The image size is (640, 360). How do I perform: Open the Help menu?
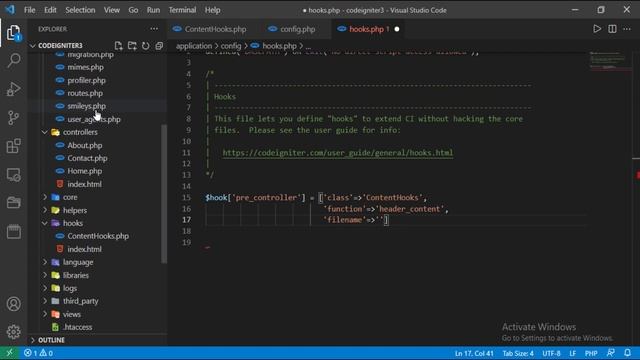(212, 10)
